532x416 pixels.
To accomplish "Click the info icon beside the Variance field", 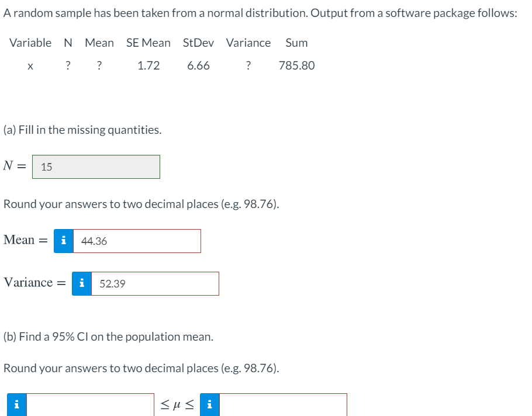I will click(x=82, y=283).
